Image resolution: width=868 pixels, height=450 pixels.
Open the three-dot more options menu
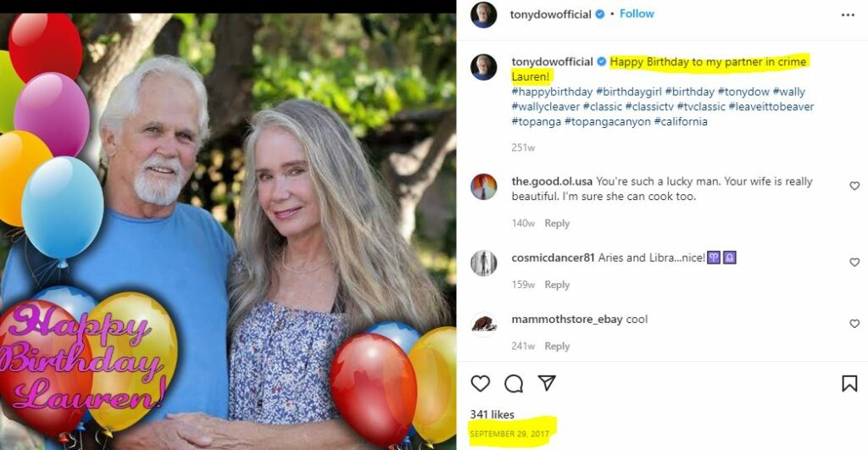(848, 15)
